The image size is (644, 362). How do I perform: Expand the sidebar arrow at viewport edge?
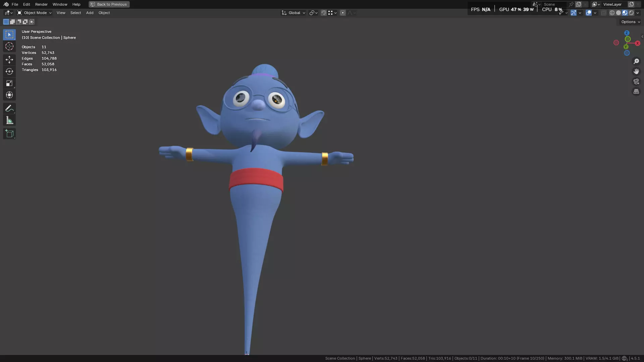point(642,37)
